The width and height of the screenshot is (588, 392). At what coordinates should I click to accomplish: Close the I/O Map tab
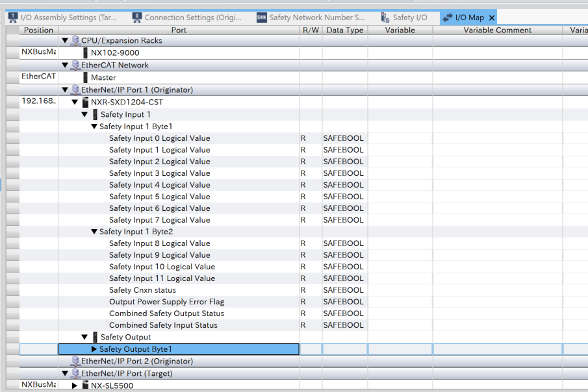[492, 18]
